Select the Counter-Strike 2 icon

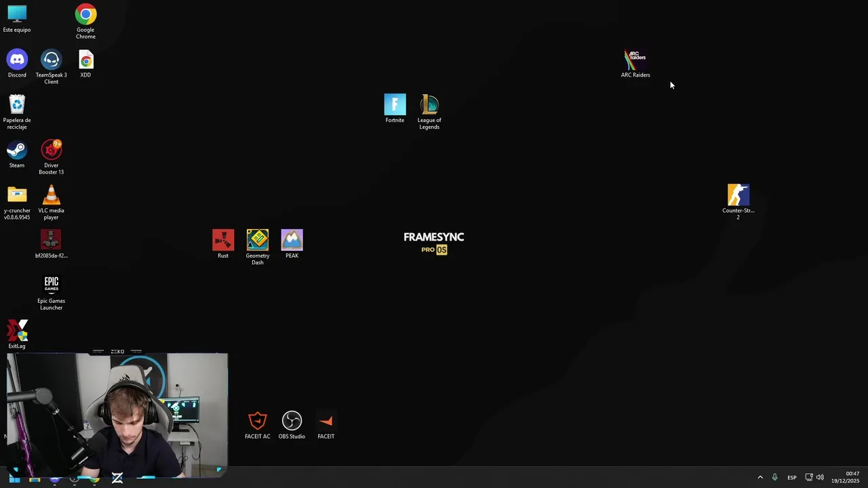tap(738, 202)
